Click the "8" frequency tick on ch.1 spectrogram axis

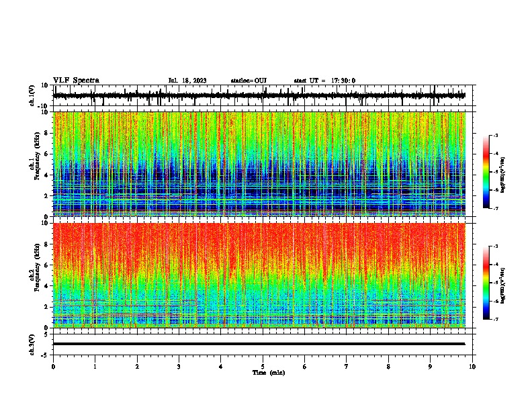(46, 133)
